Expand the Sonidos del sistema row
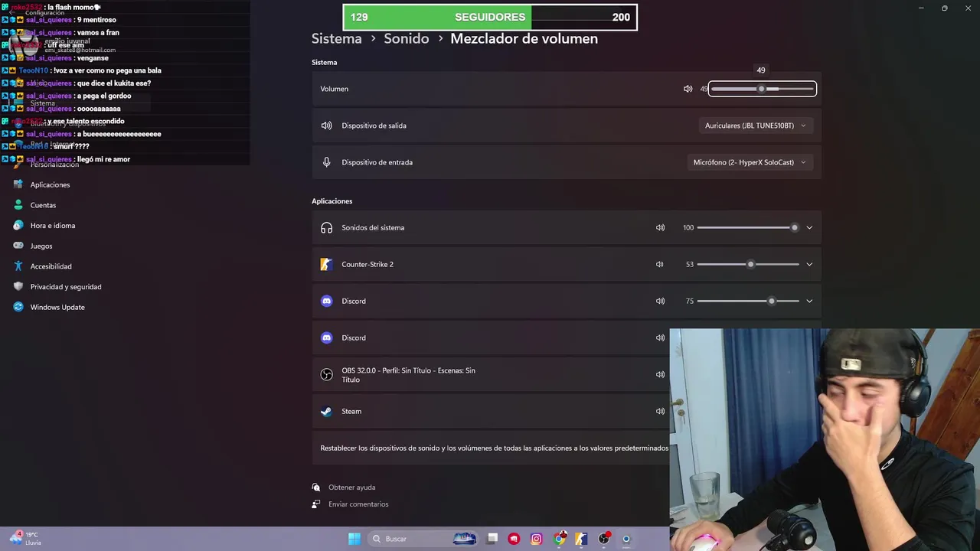Image resolution: width=980 pixels, height=551 pixels. tap(809, 227)
